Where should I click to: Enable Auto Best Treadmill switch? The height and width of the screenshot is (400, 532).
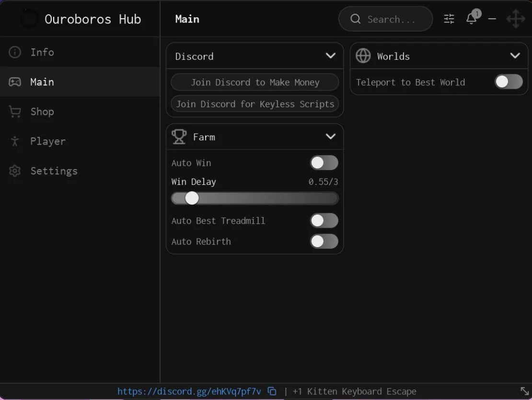point(324,221)
